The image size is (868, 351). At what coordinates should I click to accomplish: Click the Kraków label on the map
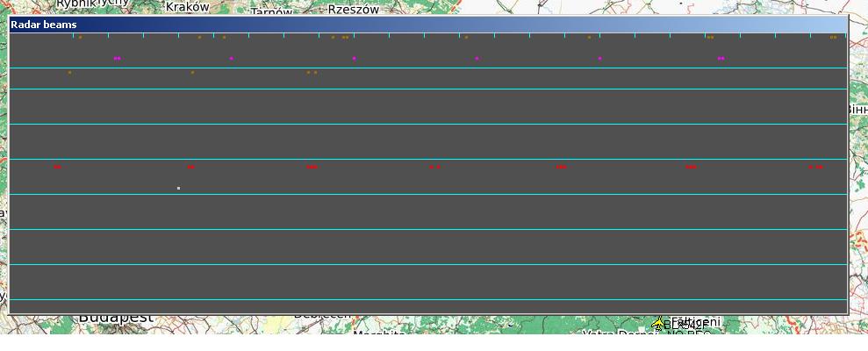[x=188, y=7]
